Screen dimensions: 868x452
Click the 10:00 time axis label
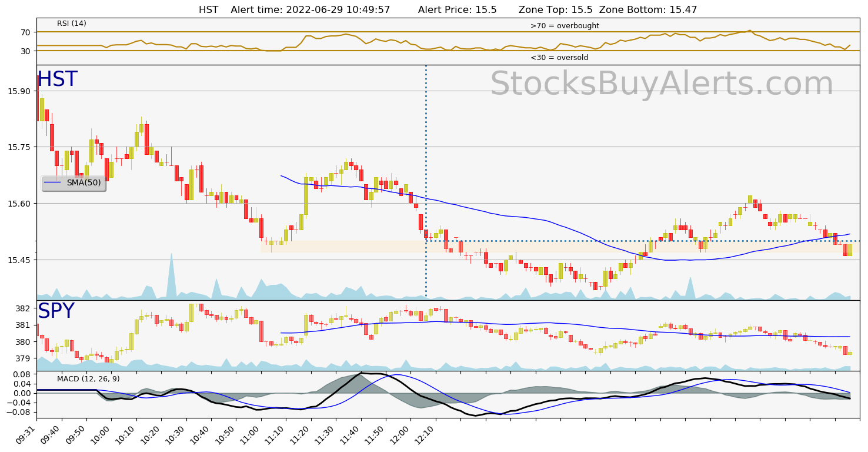(102, 434)
